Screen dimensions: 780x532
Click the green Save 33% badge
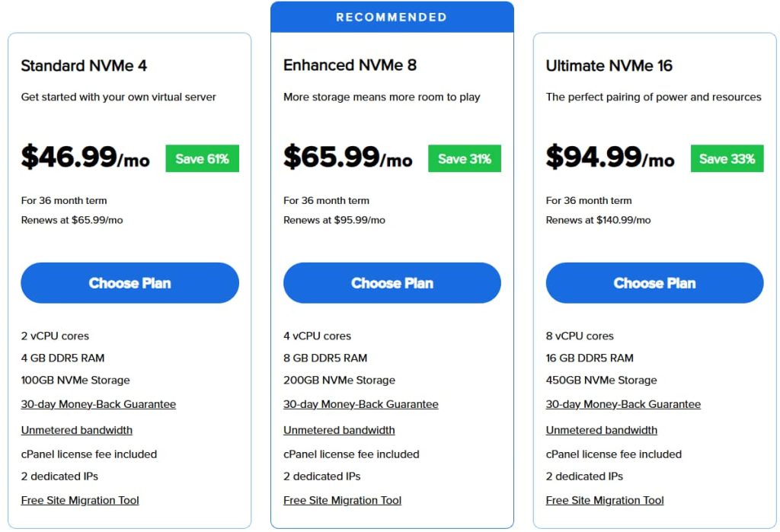tap(727, 158)
